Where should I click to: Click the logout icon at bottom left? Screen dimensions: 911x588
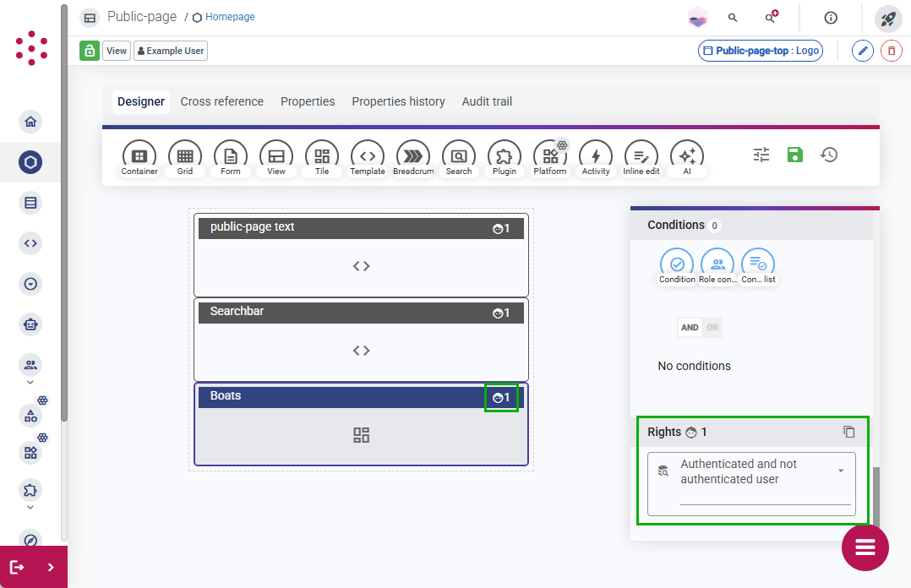(x=18, y=567)
